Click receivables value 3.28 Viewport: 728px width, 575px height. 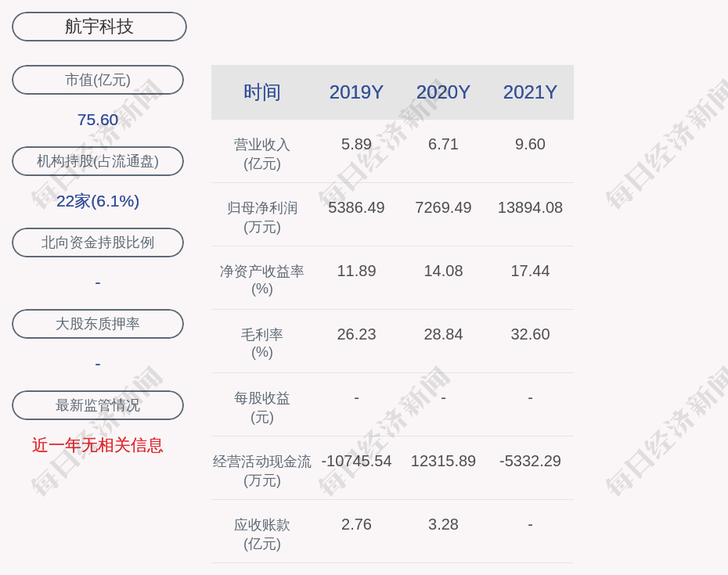[x=443, y=524]
